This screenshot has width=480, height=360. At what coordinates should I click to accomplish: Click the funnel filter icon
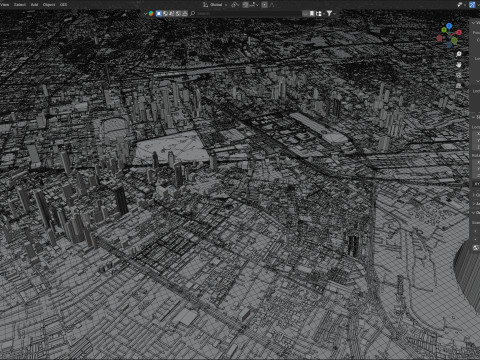tap(329, 13)
